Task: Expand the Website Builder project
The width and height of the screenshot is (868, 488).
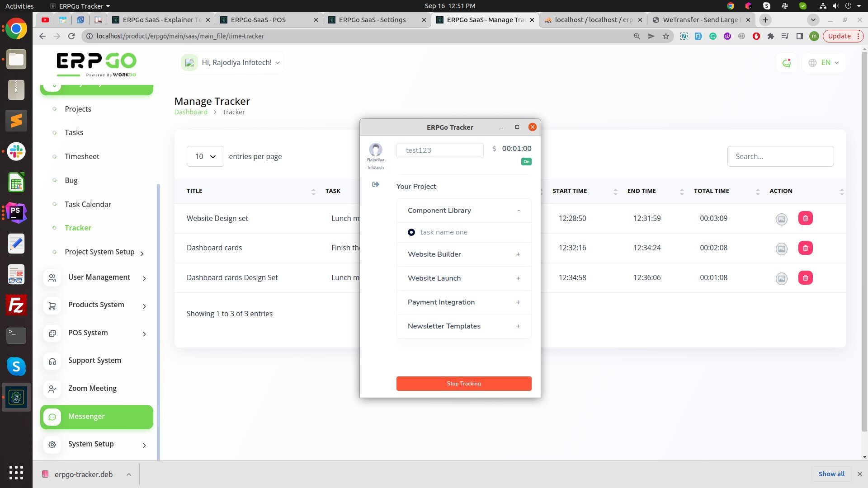Action: click(518, 254)
